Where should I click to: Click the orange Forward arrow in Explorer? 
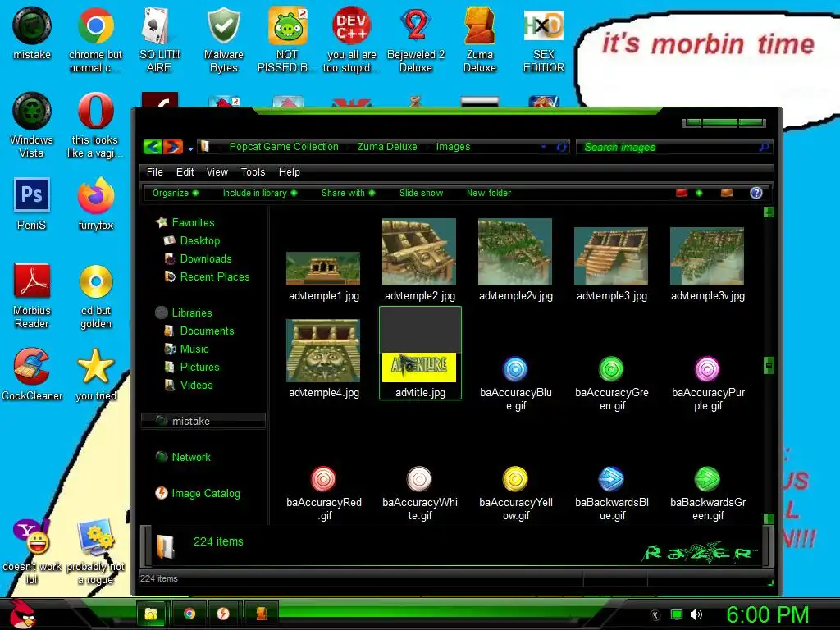pyautogui.click(x=173, y=147)
